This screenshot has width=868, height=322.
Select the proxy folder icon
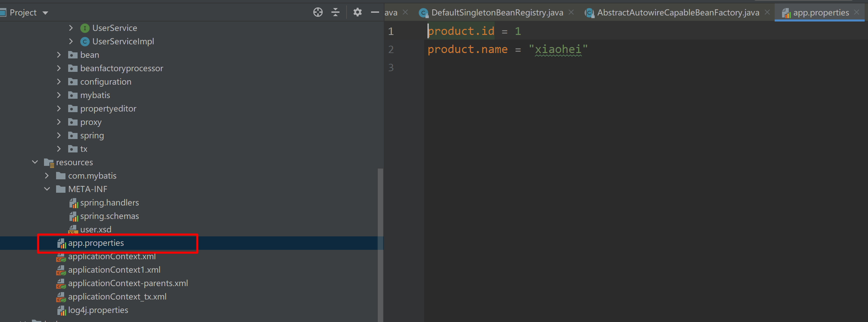(x=73, y=122)
